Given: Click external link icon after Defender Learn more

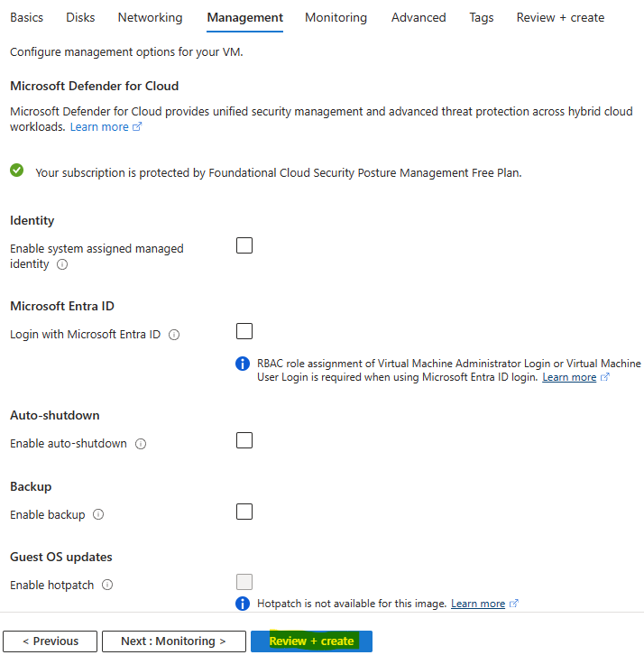Looking at the screenshot, I should [x=137, y=126].
